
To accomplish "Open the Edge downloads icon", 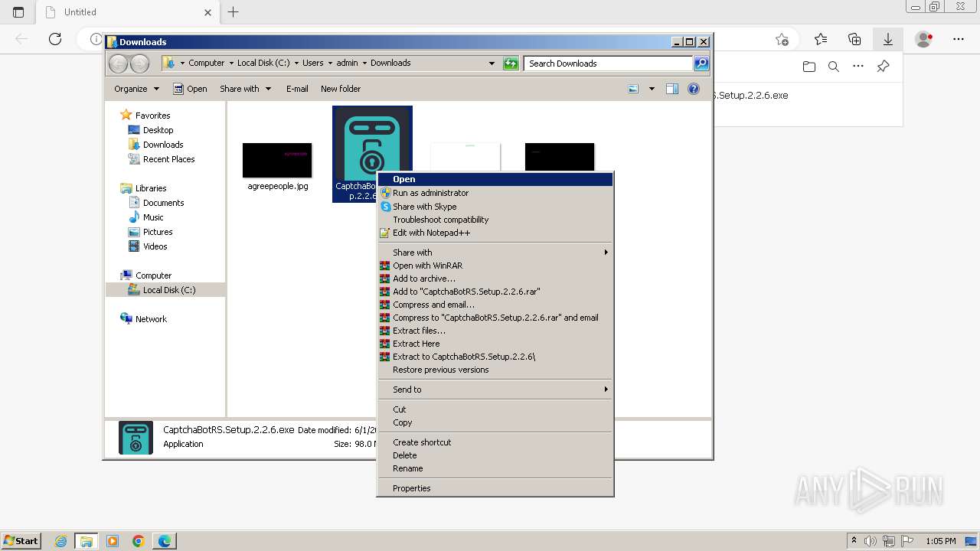I will click(888, 39).
